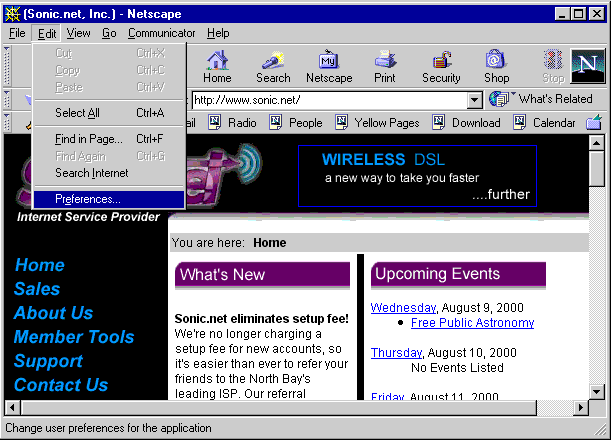The image size is (611, 440).
Task: Click the status bar message text
Action: tap(108, 428)
